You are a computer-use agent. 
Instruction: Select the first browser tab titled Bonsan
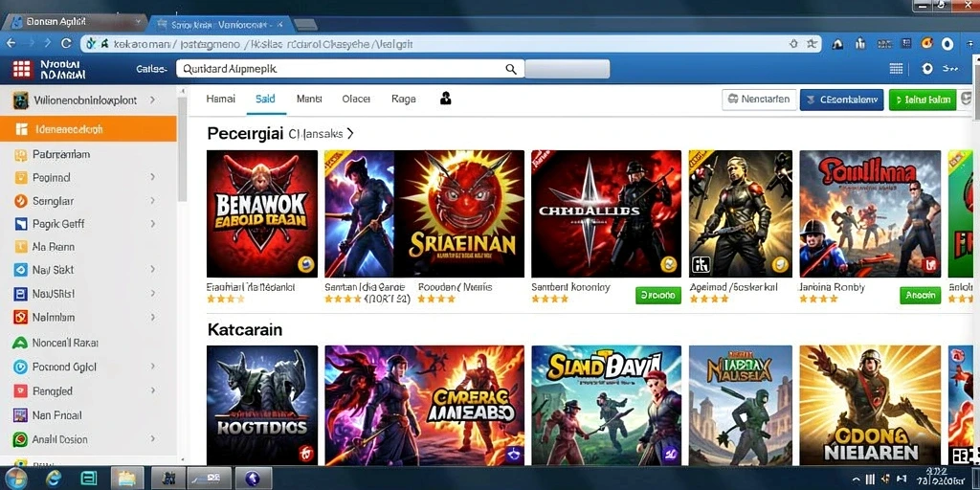pos(73,23)
